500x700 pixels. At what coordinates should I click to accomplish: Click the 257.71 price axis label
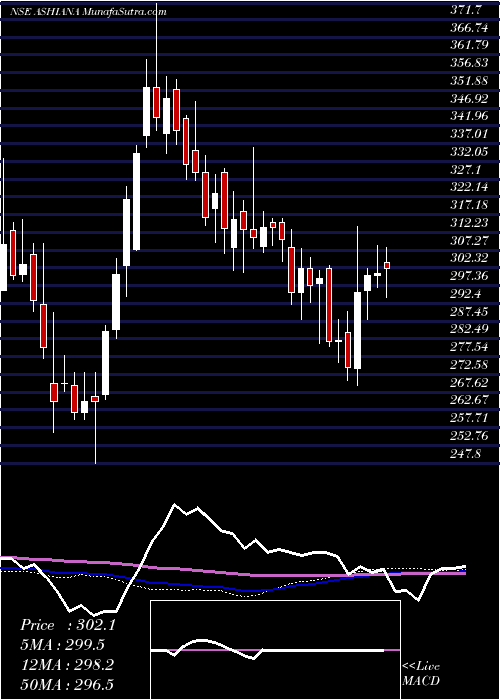coord(469,418)
